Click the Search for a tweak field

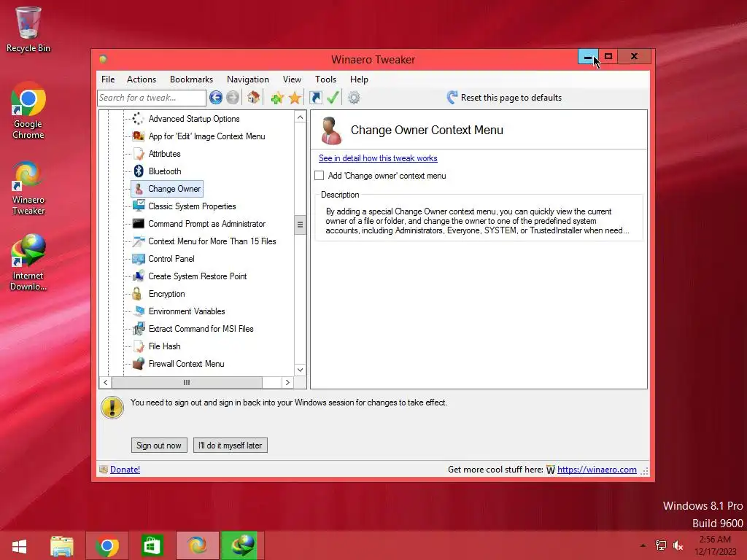(152, 98)
